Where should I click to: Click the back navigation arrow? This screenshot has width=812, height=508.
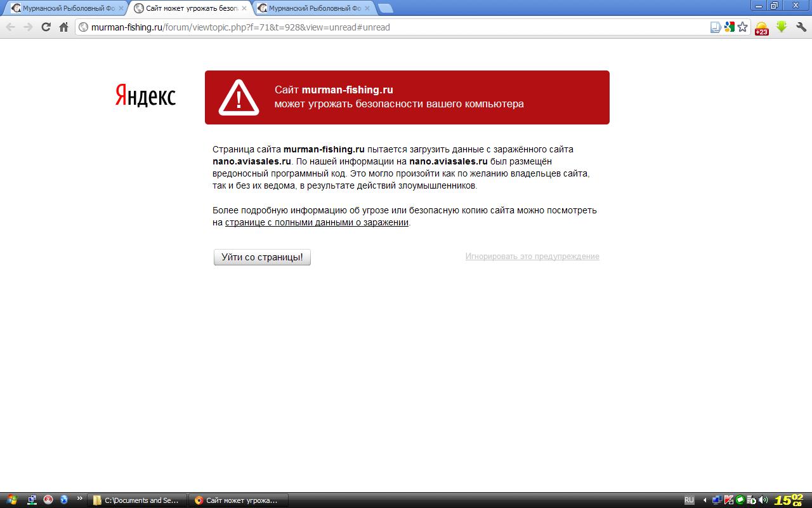11,27
